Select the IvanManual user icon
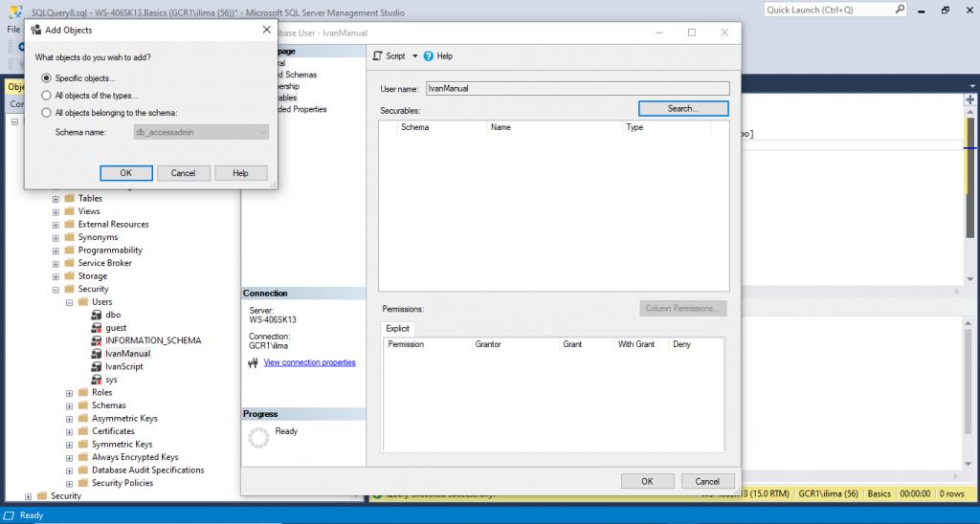980x524 pixels. 97,354
